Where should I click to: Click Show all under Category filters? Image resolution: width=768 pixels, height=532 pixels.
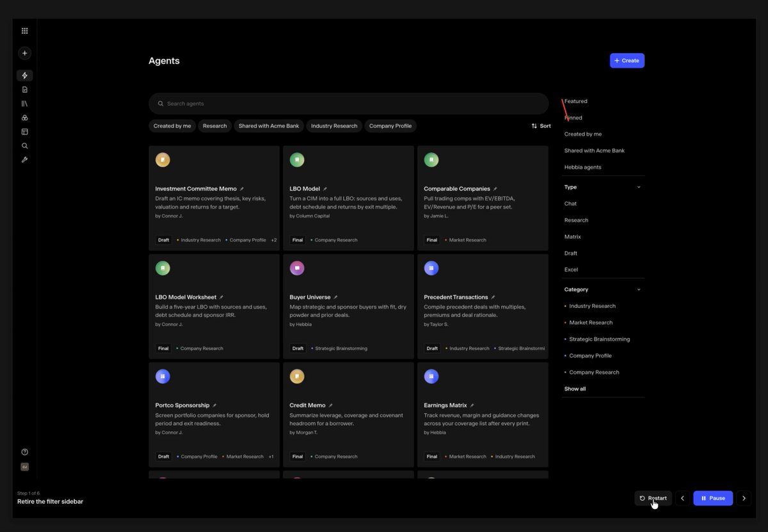point(575,389)
